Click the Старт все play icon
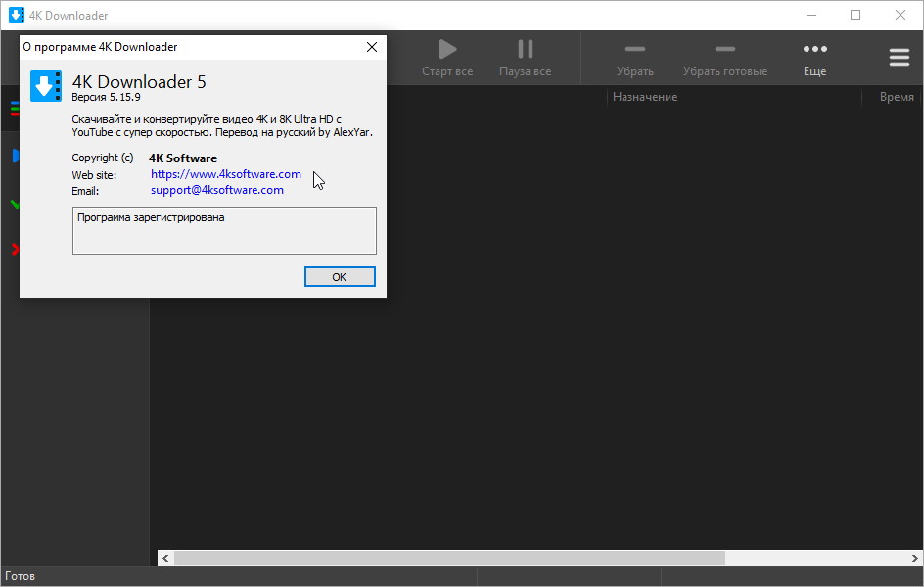The height and width of the screenshot is (587, 924). click(x=448, y=49)
